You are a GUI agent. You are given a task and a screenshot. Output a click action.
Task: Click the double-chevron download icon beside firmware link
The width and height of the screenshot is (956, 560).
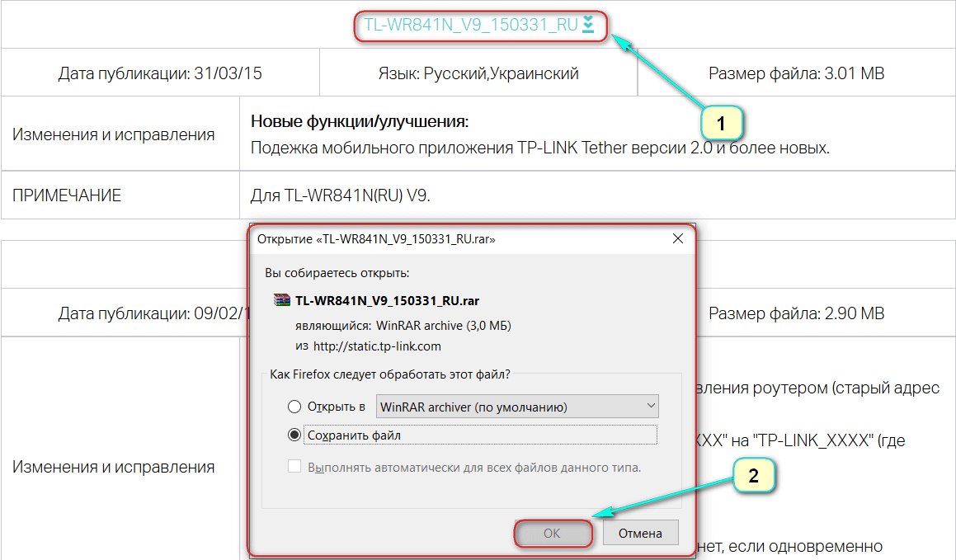(588, 25)
